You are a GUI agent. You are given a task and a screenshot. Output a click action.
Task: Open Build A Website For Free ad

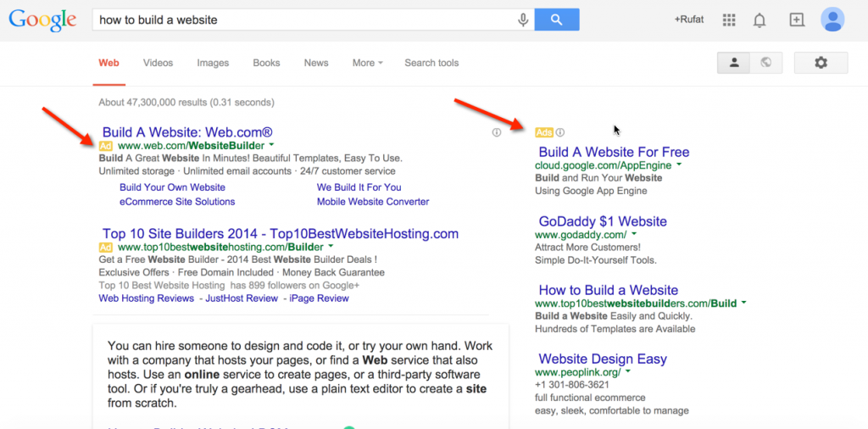pyautogui.click(x=614, y=152)
